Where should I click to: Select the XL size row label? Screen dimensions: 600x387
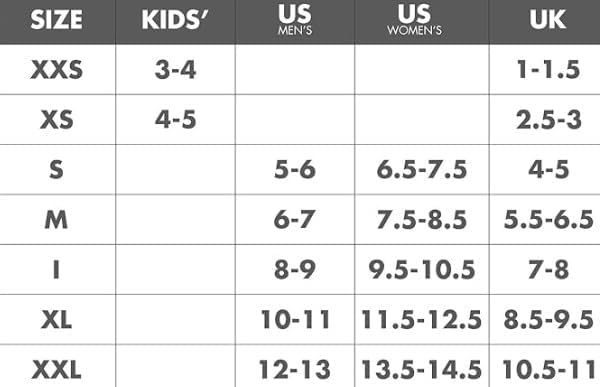coord(57,320)
